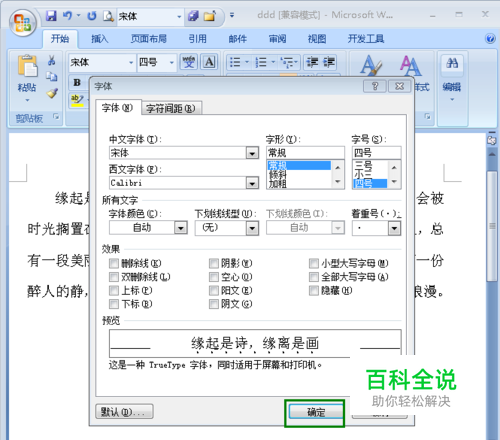Customize the quick access toolbar arrow
This screenshot has width=500, height=440.
pos(232,15)
